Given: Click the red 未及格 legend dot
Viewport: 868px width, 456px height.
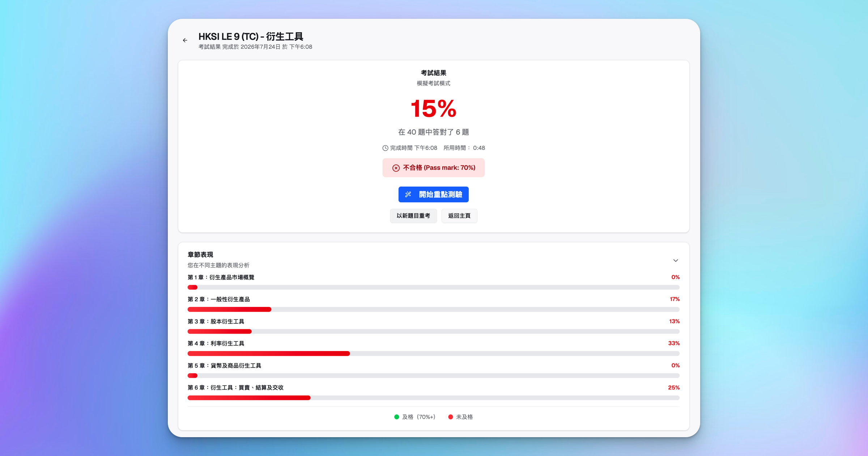Looking at the screenshot, I should point(450,417).
